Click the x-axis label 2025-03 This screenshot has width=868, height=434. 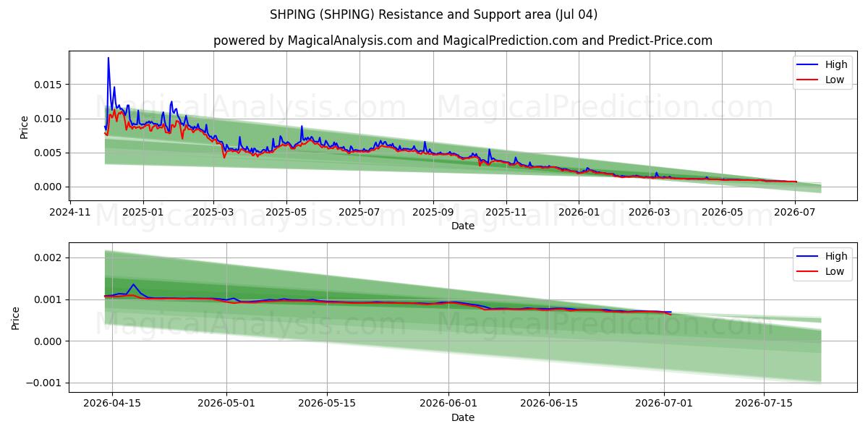pos(213,212)
